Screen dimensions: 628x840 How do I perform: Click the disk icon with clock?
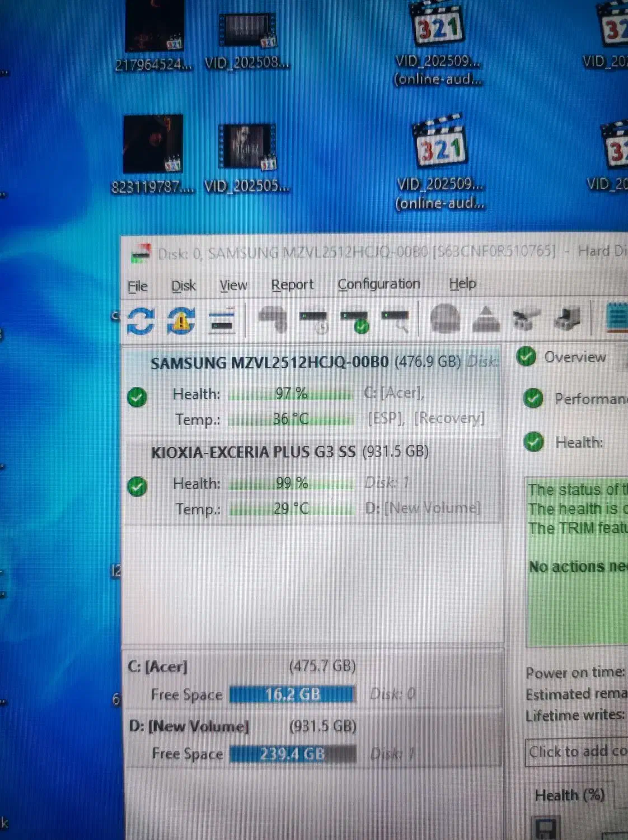coord(313,321)
